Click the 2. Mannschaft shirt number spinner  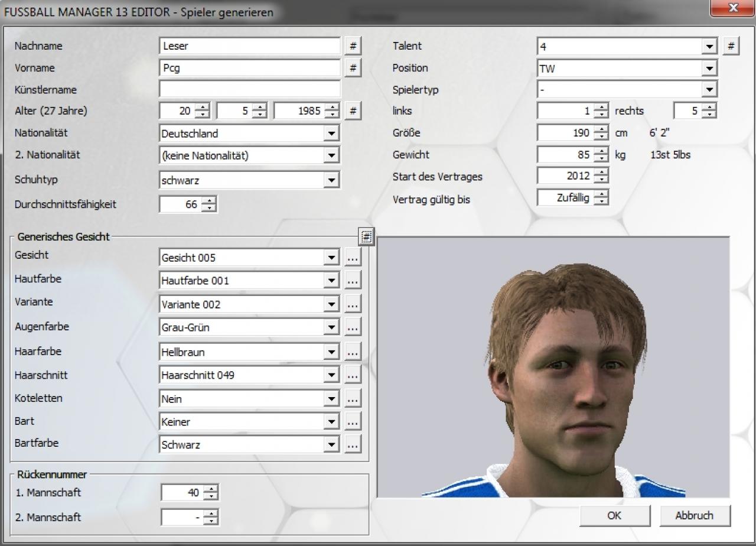point(190,517)
